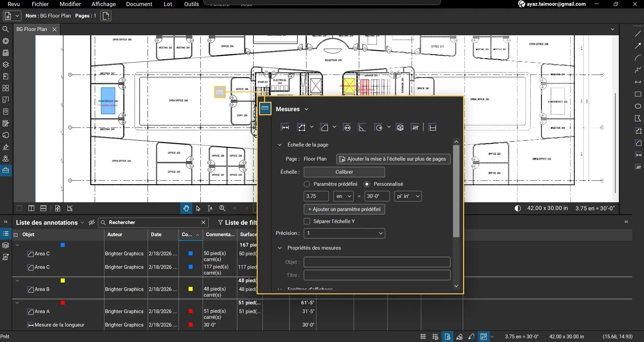
Task: Select the Length measurement tool
Action: point(285,127)
